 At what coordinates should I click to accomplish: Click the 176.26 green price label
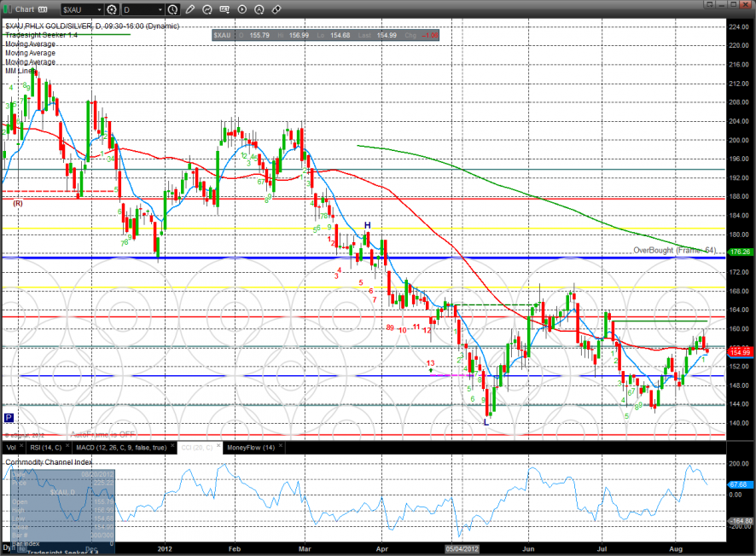pyautogui.click(x=739, y=252)
